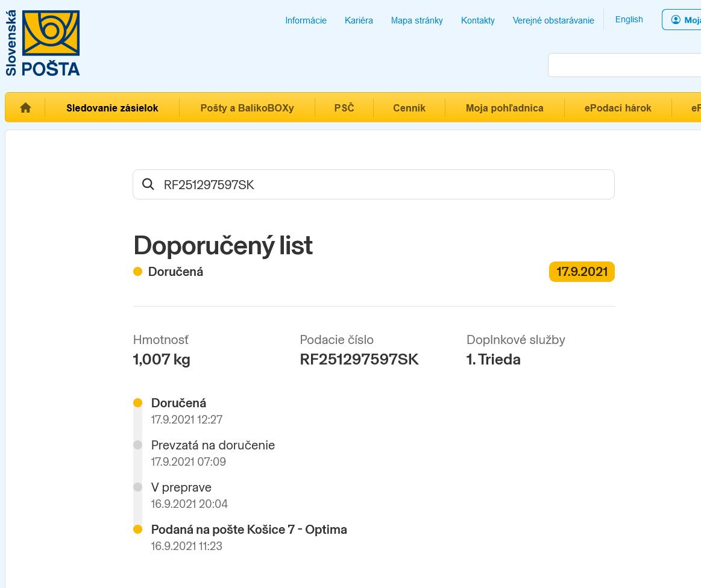Follow the Informácie link
This screenshot has width=701, height=588.
(x=306, y=20)
